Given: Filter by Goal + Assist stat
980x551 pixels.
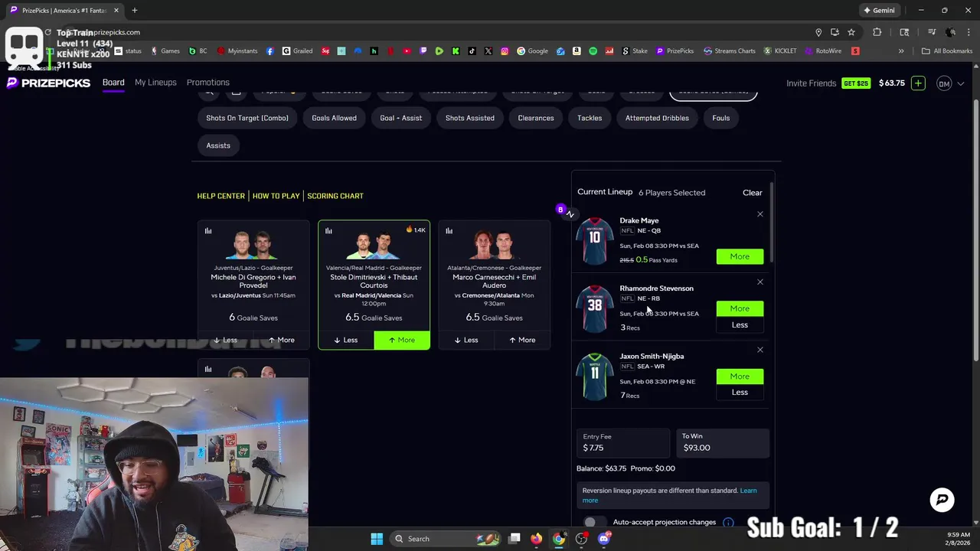Looking at the screenshot, I should tap(401, 118).
